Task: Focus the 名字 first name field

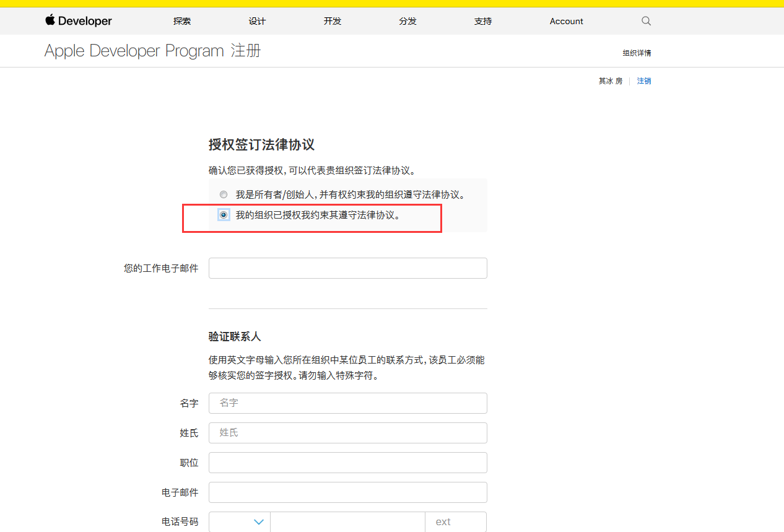Action: [x=348, y=403]
